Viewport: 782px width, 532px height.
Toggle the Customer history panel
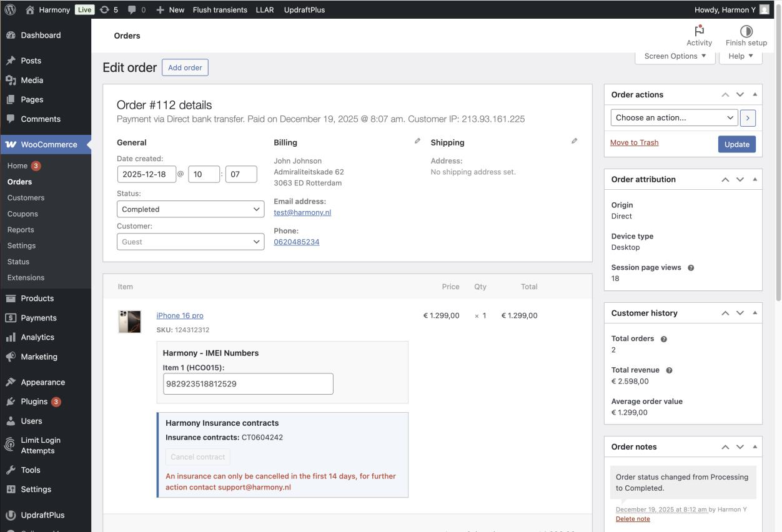(x=755, y=313)
